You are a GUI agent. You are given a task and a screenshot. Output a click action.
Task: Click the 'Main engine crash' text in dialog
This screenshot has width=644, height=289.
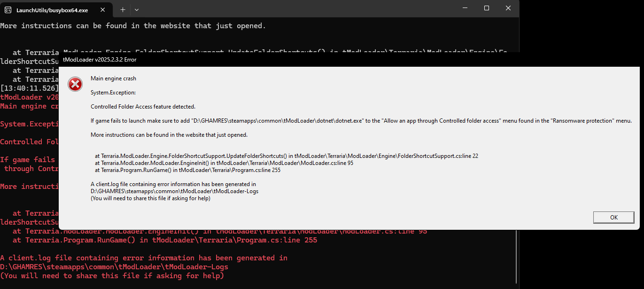point(113,78)
